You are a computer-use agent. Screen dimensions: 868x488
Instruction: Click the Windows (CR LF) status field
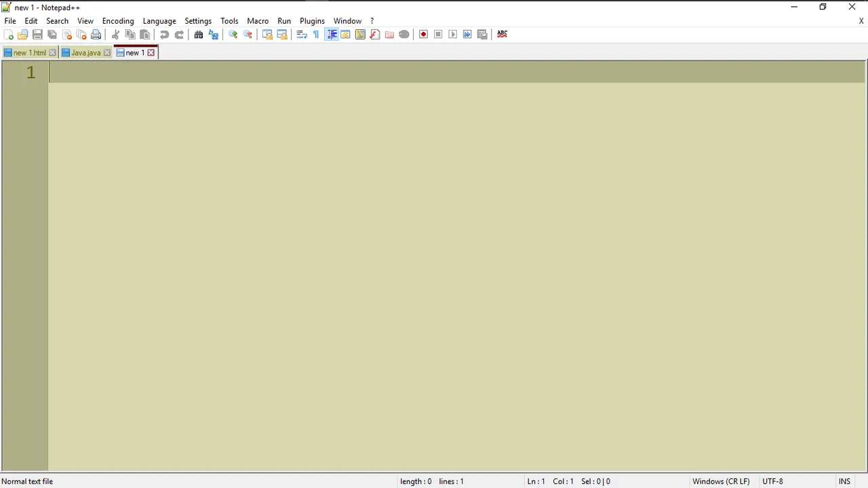coord(721,481)
